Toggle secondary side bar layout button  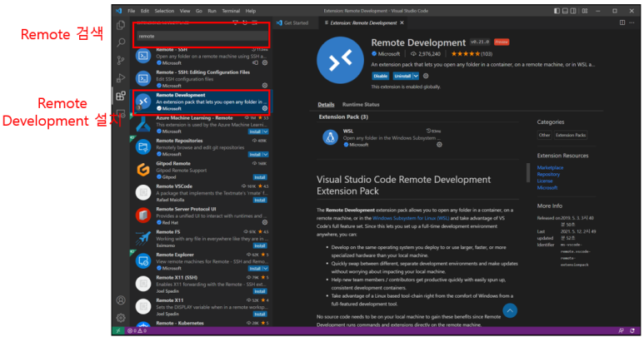point(573,11)
